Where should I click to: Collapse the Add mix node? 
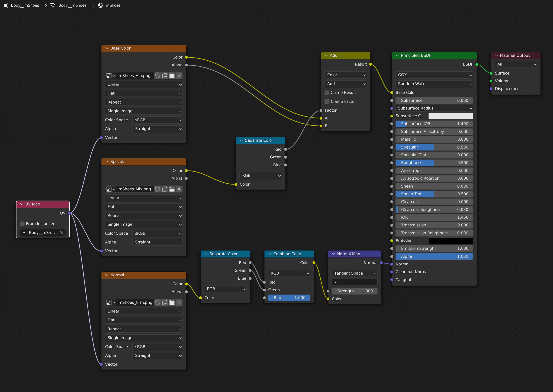click(x=326, y=56)
